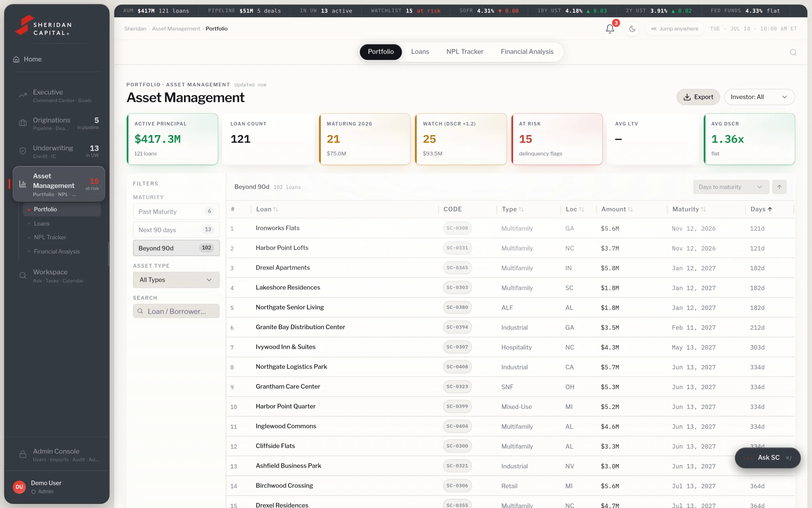Switch to the Portfolio tab

[x=381, y=52]
